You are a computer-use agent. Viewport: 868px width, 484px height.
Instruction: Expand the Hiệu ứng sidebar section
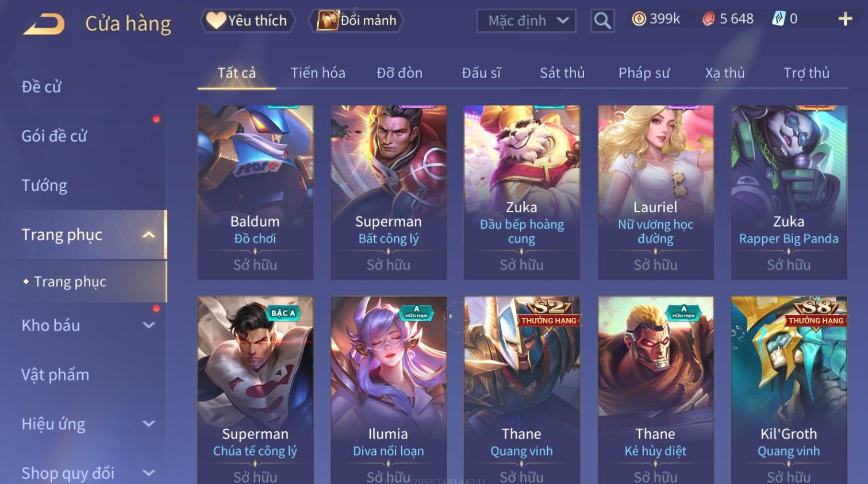pyautogui.click(x=149, y=424)
